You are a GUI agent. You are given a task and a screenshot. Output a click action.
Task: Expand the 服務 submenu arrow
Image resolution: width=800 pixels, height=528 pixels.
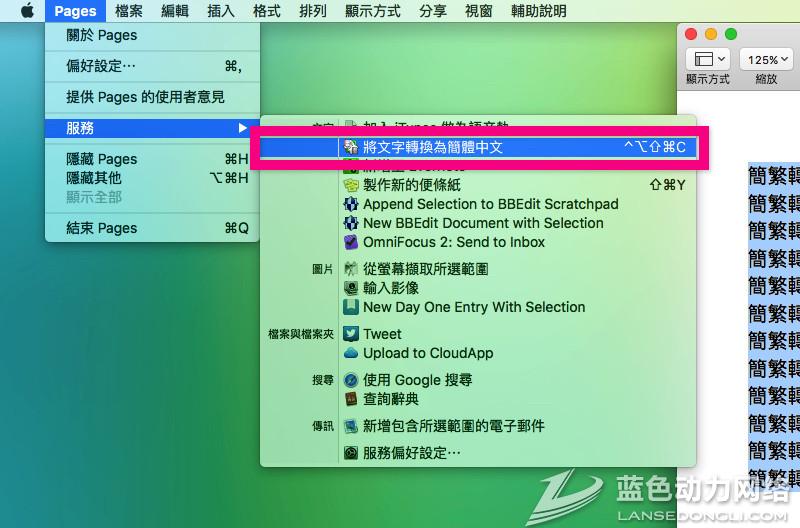coord(242,128)
